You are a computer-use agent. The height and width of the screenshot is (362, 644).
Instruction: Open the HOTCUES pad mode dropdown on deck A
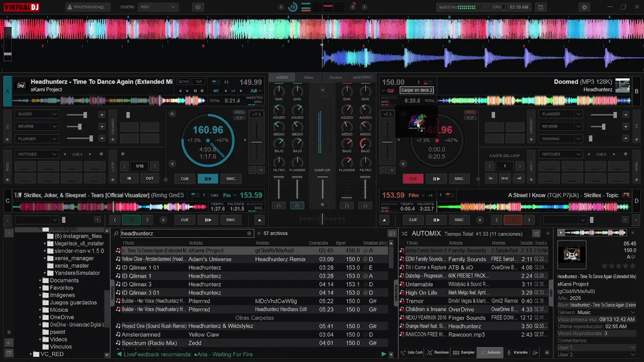[37, 154]
